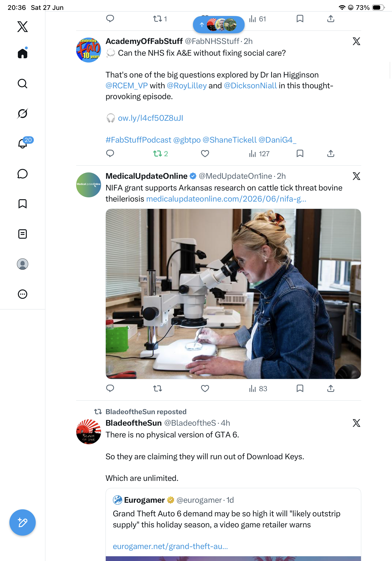Open the ow.ly podcast link
This screenshot has height=561, width=392.
[150, 118]
